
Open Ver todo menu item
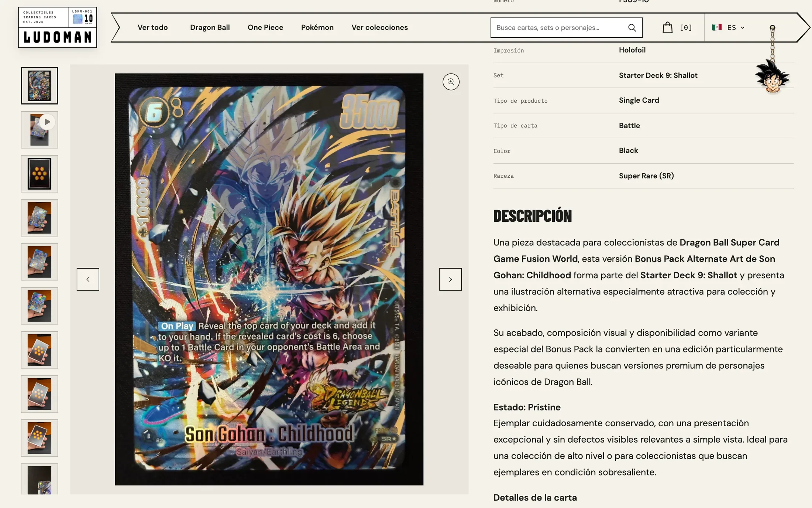click(152, 27)
